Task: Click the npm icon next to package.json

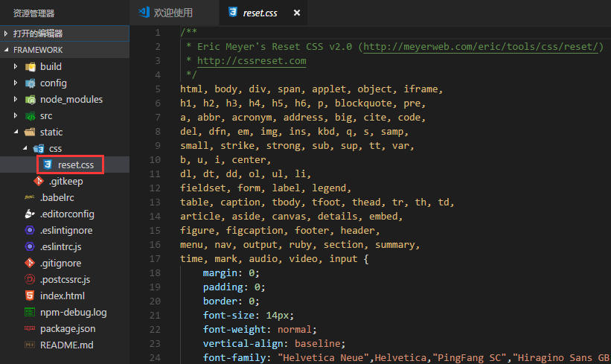Action: click(x=30, y=328)
